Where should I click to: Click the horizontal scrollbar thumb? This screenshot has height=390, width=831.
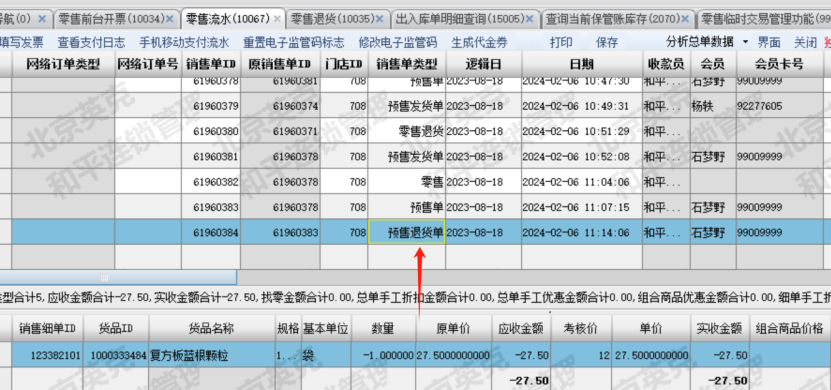118,277
